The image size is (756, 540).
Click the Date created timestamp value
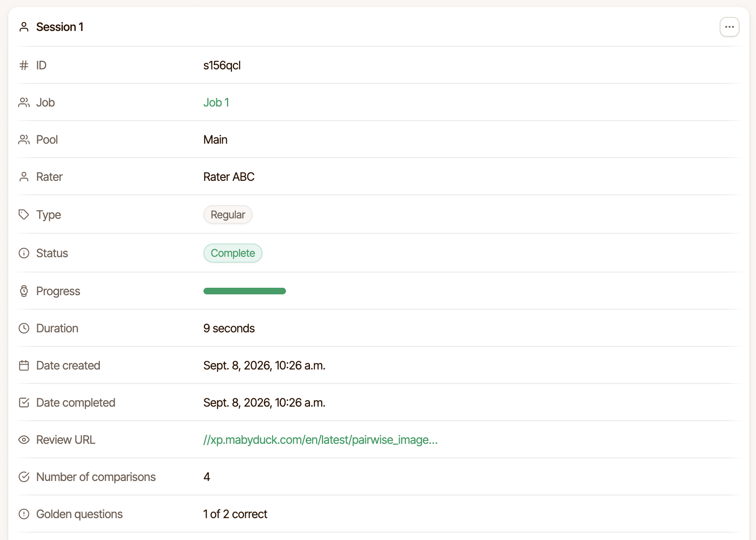[x=265, y=365]
